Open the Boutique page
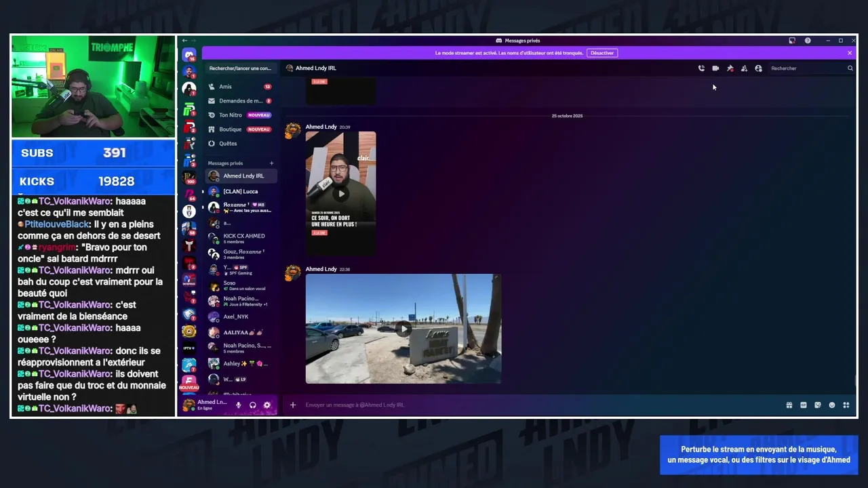This screenshot has width=868, height=488. pos(240,129)
